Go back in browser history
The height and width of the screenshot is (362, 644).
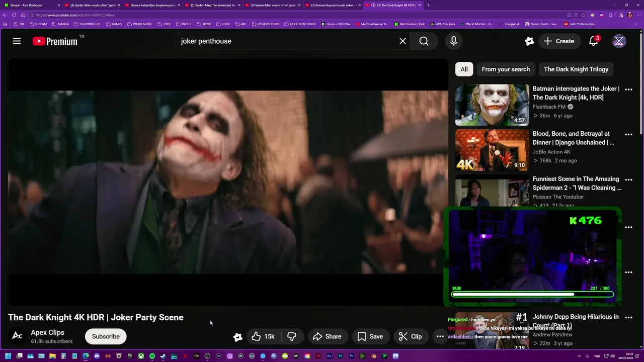click(5, 15)
